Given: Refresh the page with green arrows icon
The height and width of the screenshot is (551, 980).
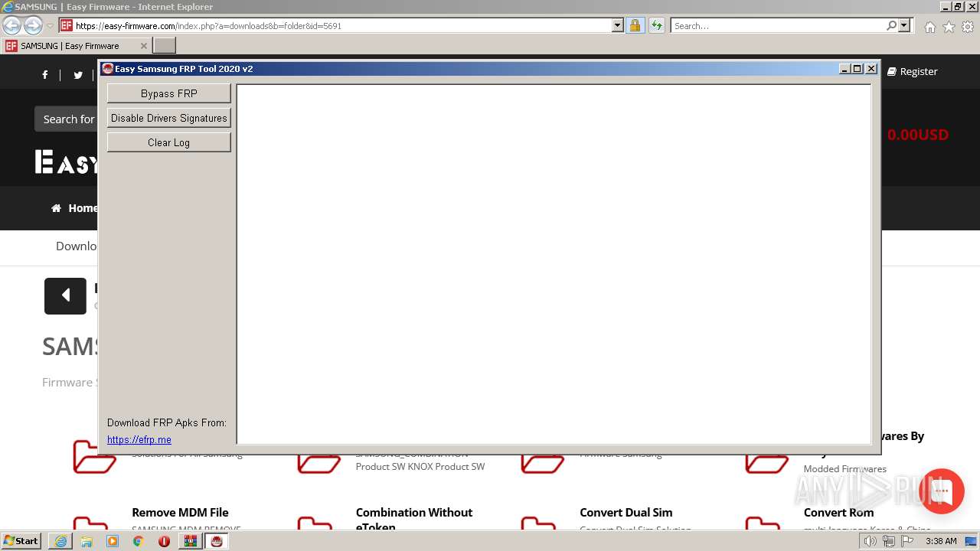Looking at the screenshot, I should coord(656,25).
